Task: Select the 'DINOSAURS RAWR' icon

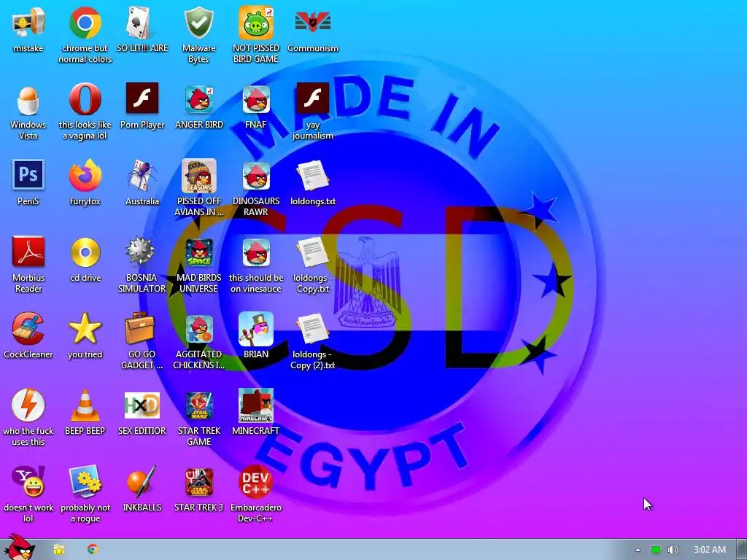Action: (x=256, y=176)
